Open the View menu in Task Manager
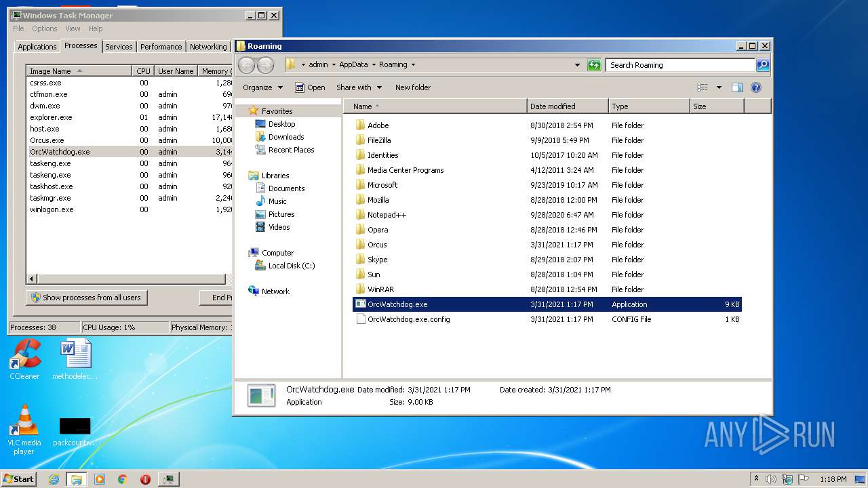 (x=73, y=28)
